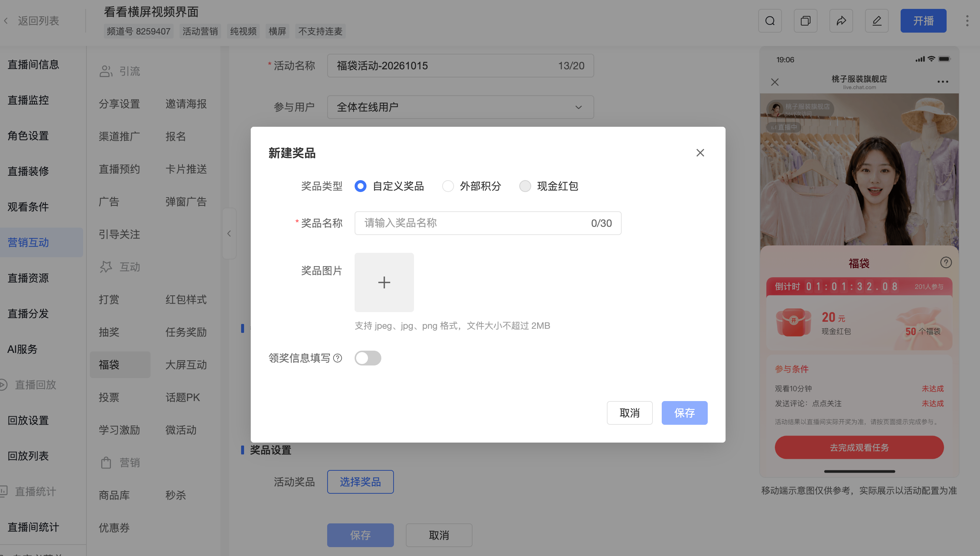Click the 选择奖品 button
The width and height of the screenshot is (980, 556).
(360, 482)
